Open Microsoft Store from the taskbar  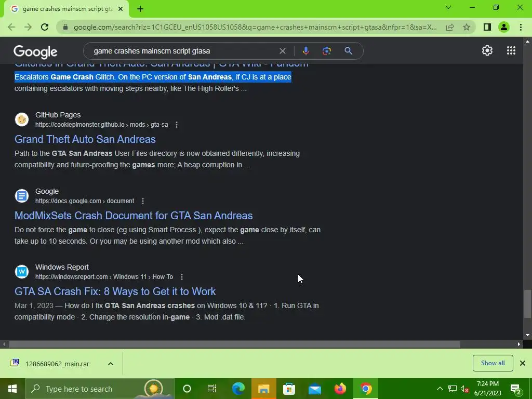point(289,389)
